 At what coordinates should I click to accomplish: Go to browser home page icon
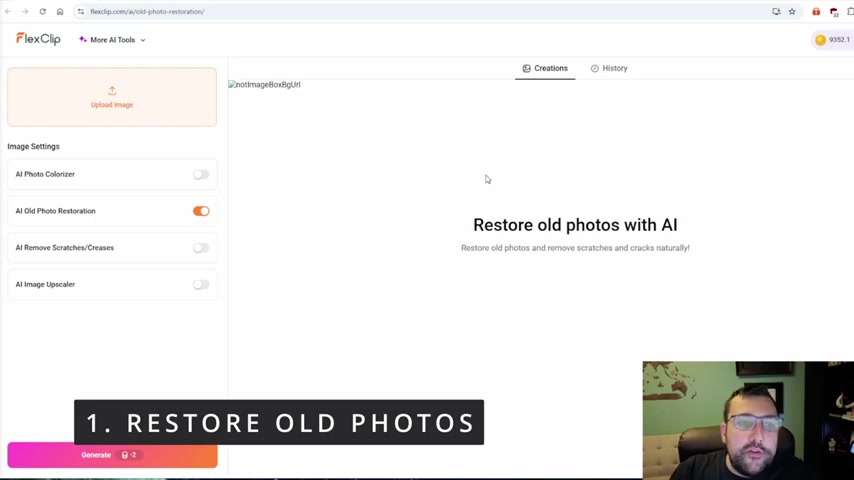[60, 12]
